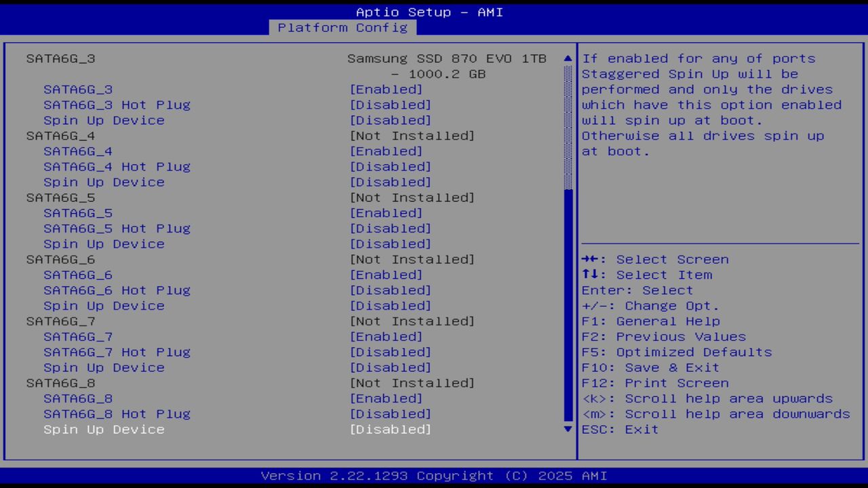The height and width of the screenshot is (488, 868).
Task: Toggle Hot Plug on SATA6G_6
Action: coord(117,290)
